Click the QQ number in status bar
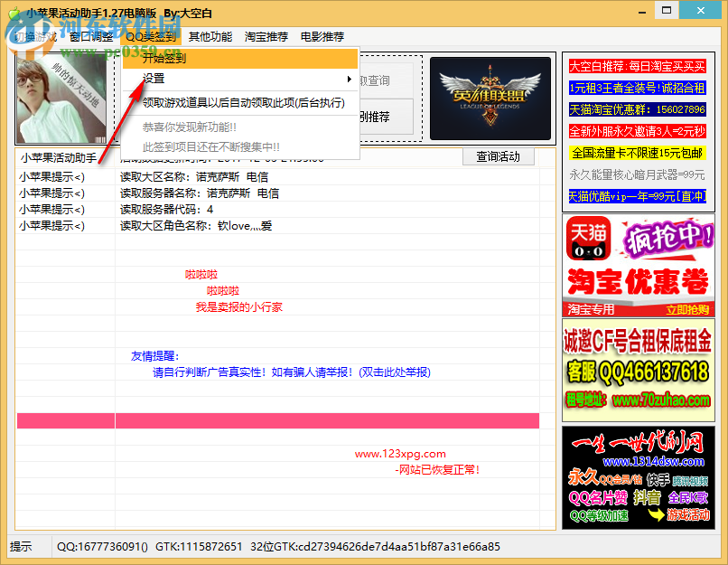Viewport: 728px width, 565px height. pyautogui.click(x=102, y=547)
